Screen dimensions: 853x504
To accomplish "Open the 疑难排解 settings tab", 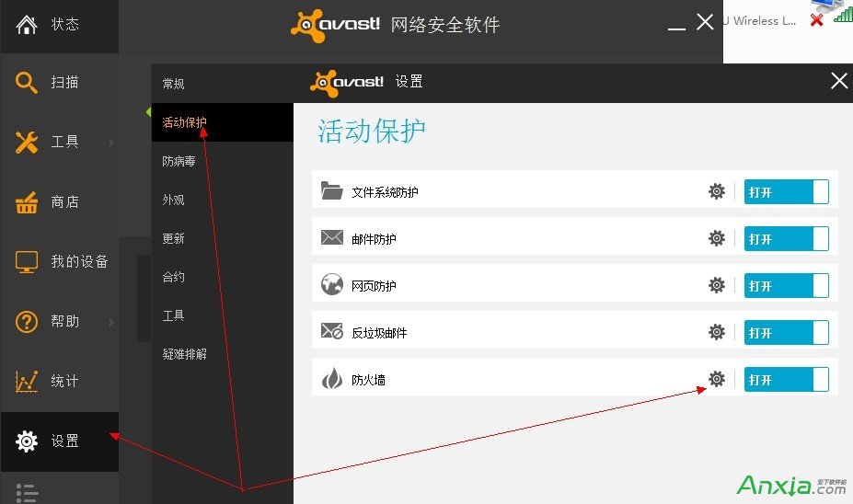I will tap(222, 354).
